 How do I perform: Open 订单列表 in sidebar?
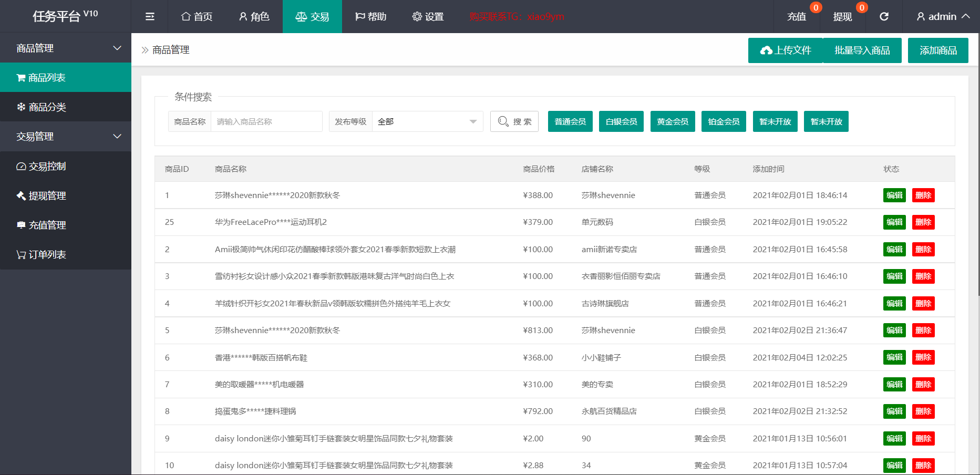(66, 254)
